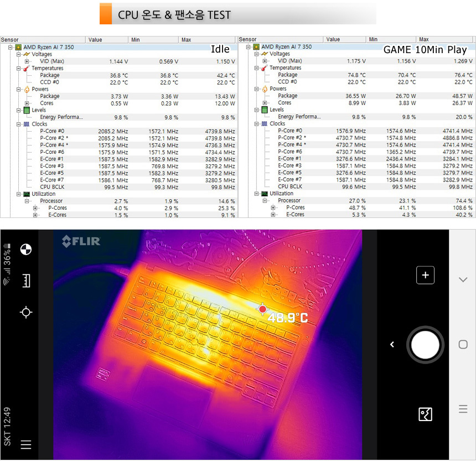
Task: Expand VID (Max) in the Idle panel
Action: point(27,61)
